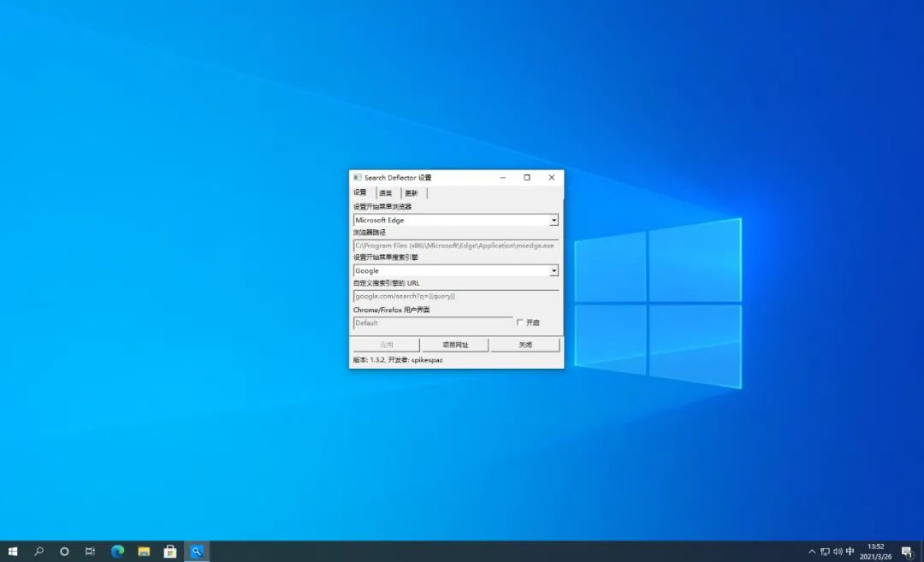Open File Explorer from the taskbar

144,552
